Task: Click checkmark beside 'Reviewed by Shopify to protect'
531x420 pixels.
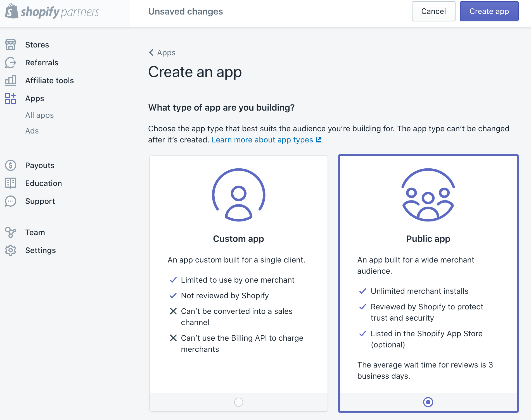Action: [363, 307]
